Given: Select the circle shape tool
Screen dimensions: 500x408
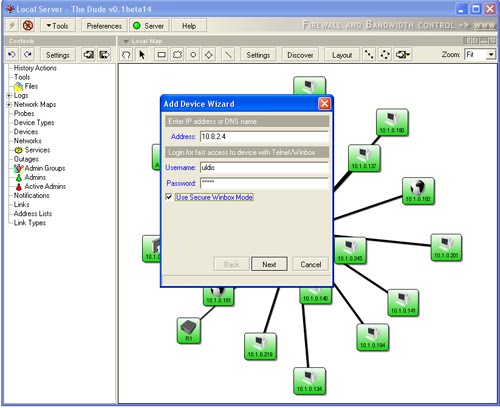Looking at the screenshot, I should (x=193, y=54).
